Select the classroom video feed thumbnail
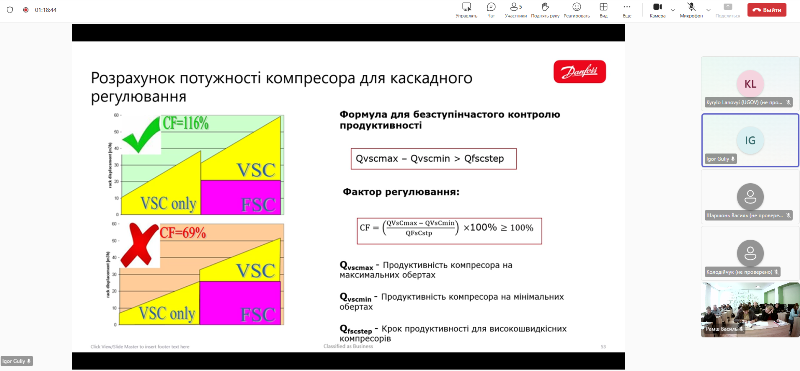Viewport: 800px width, 371px height. [x=750, y=310]
